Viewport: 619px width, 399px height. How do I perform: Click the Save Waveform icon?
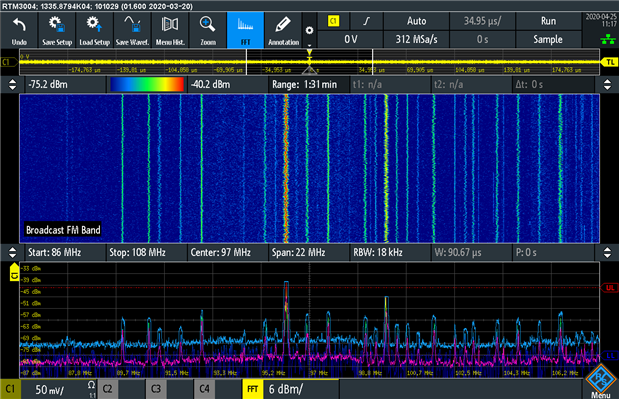pos(132,30)
